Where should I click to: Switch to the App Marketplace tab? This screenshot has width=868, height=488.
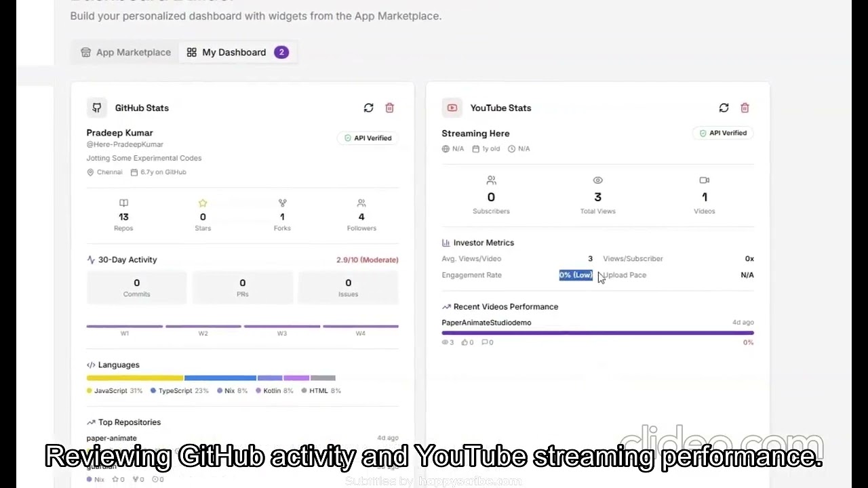[125, 52]
